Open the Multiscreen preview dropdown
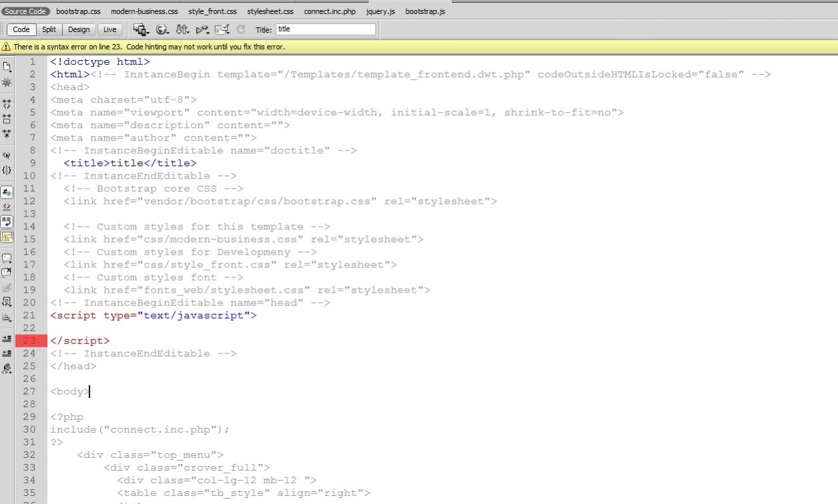Viewport: 838px width, 504px height. (x=141, y=29)
